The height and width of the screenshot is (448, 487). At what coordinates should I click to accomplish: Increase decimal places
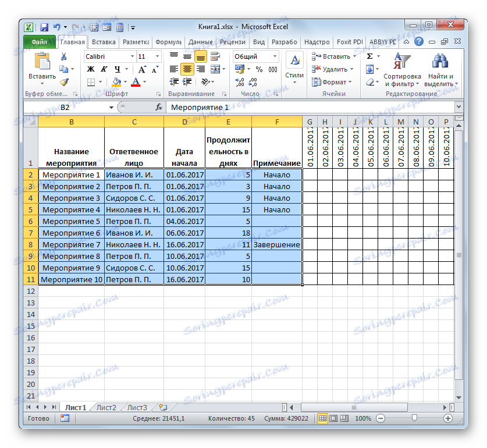coord(240,82)
